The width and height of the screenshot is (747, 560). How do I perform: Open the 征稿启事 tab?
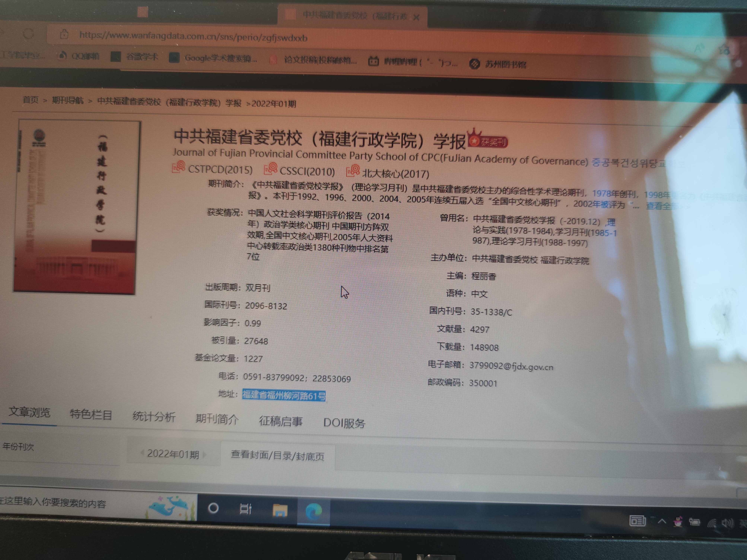click(x=280, y=421)
